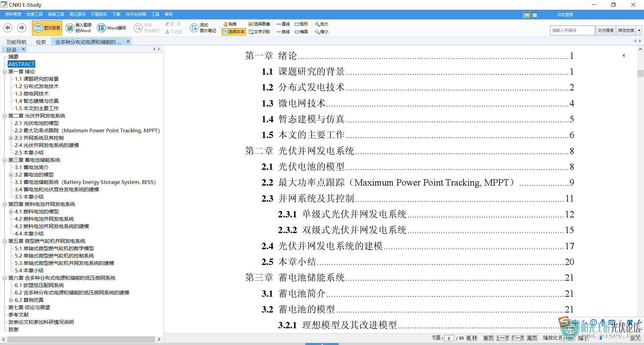Screen dimensions: 644x345
Task: Click 插入题录到Word icon
Action: point(69,28)
